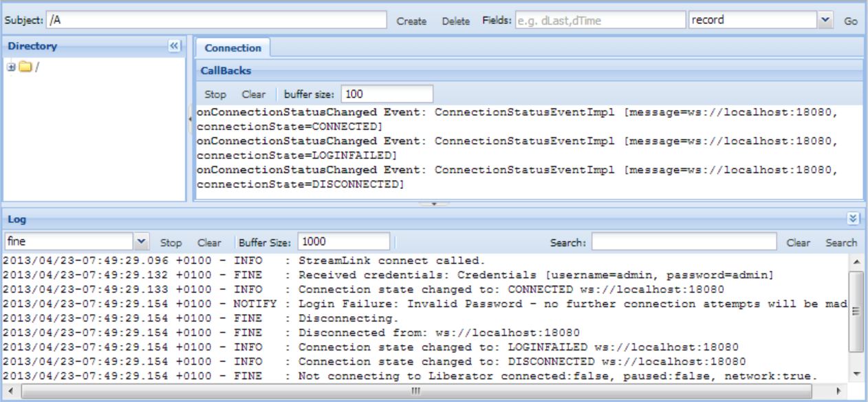Open the log level dropdown showing fine
868x402 pixels.
tap(142, 242)
